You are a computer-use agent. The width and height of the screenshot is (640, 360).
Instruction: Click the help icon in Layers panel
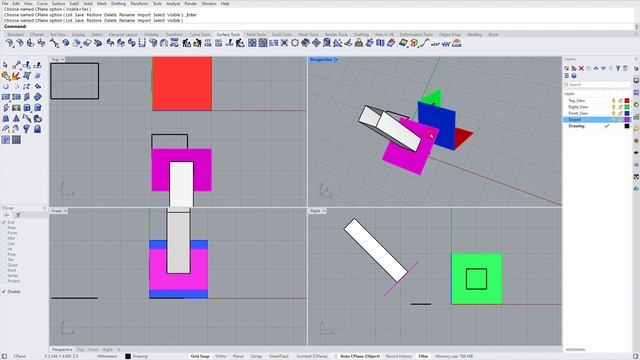pyautogui.click(x=574, y=76)
